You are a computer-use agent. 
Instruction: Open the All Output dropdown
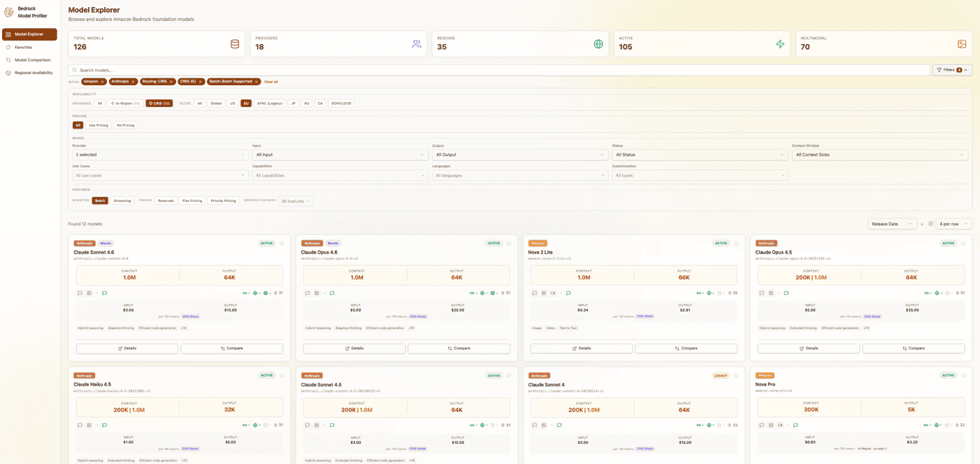[520, 154]
